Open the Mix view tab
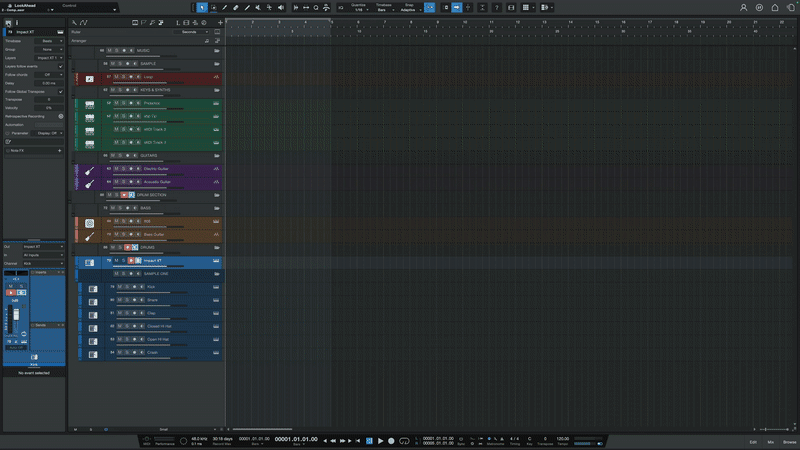This screenshot has width=800, height=450. pos(770,442)
